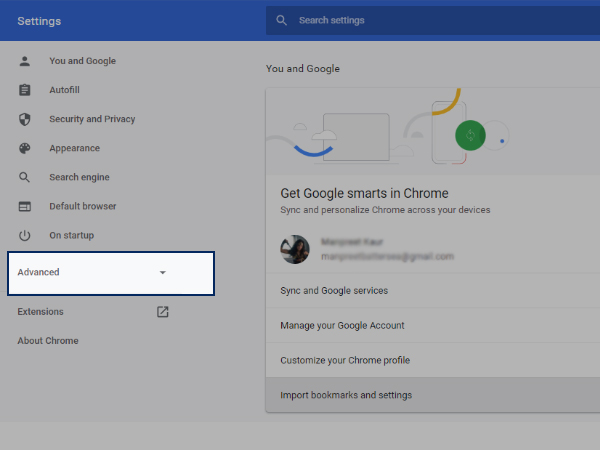Expand Advanced settings in the sidebar
The width and height of the screenshot is (600, 450).
coord(40,273)
